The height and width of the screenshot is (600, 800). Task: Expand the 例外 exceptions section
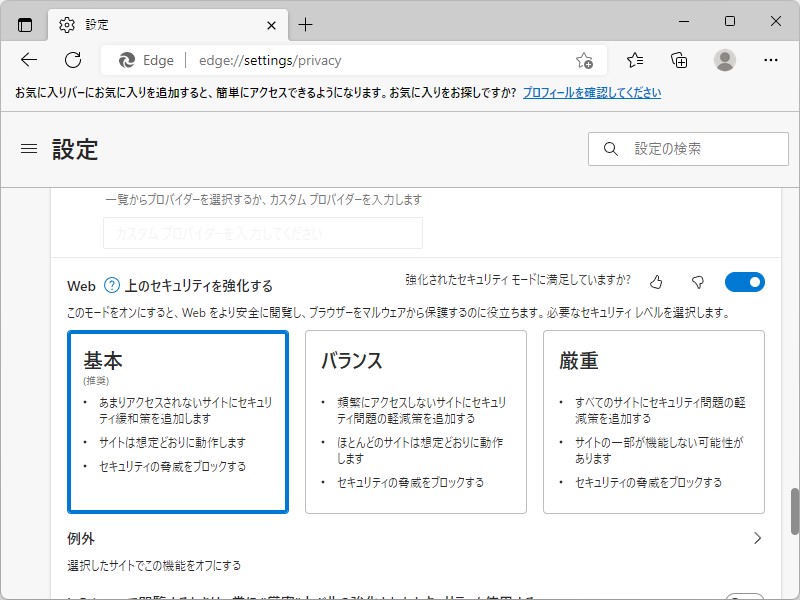tap(758, 537)
